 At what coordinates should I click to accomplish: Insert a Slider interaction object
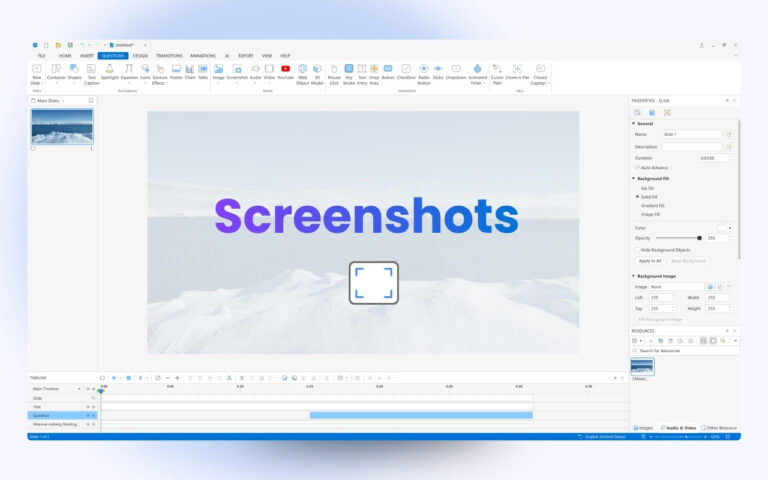click(x=438, y=72)
